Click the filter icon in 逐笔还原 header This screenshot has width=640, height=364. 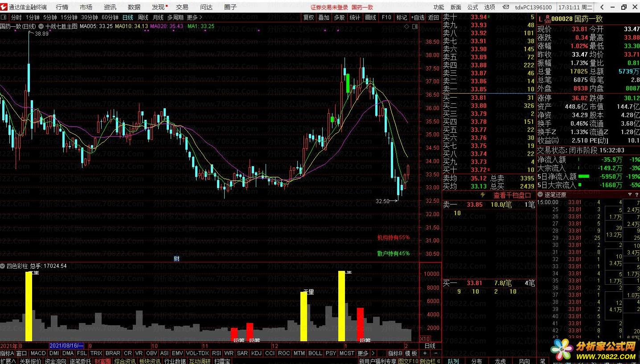click(630, 195)
